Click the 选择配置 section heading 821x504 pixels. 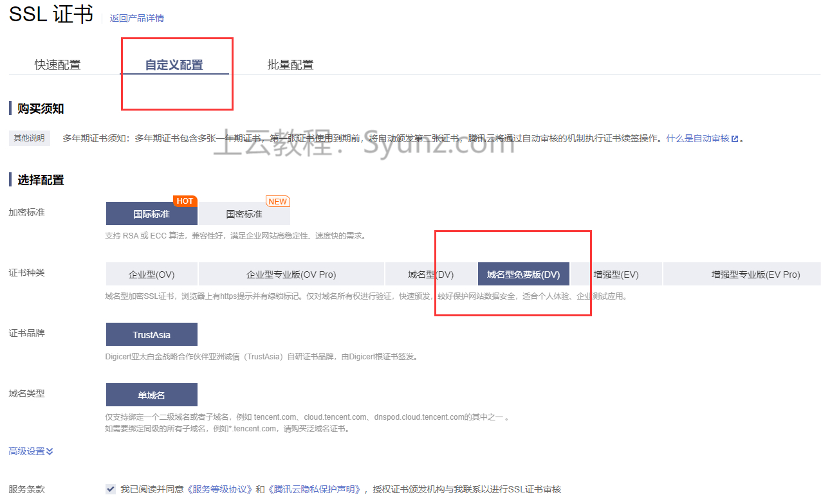tap(41, 180)
